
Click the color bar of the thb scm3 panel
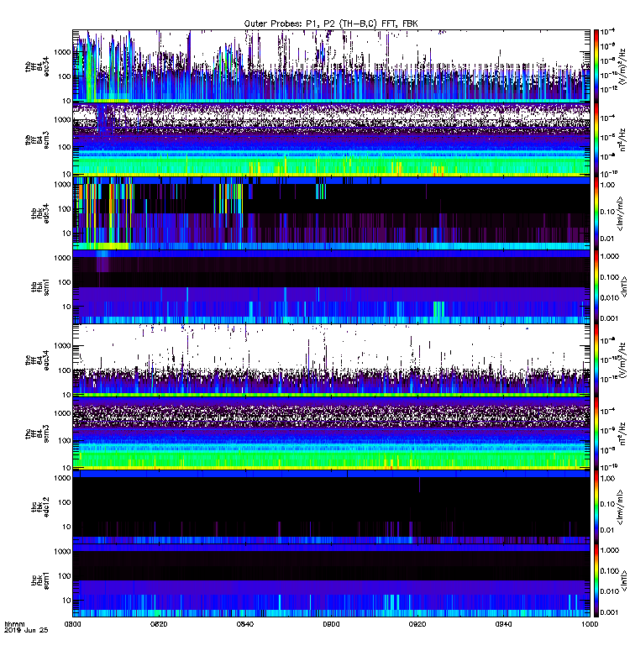coord(596,139)
